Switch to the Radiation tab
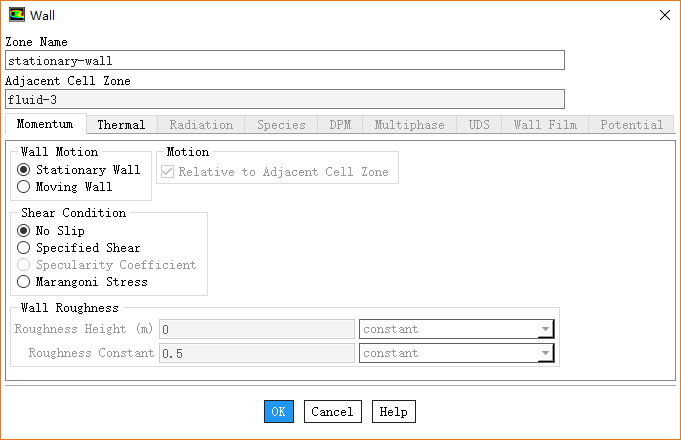Image resolution: width=681 pixels, height=440 pixels. click(x=201, y=125)
